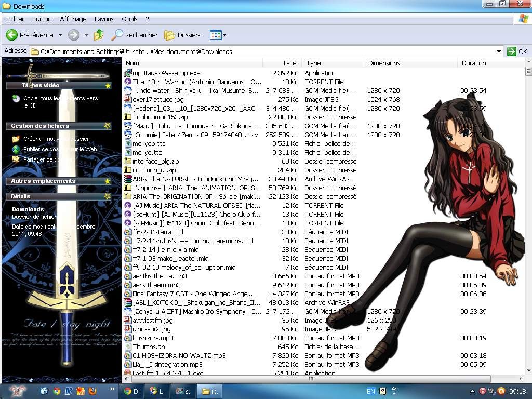Click the green up-folder icon in toolbar
This screenshot has height=399, width=532.
coord(99,35)
